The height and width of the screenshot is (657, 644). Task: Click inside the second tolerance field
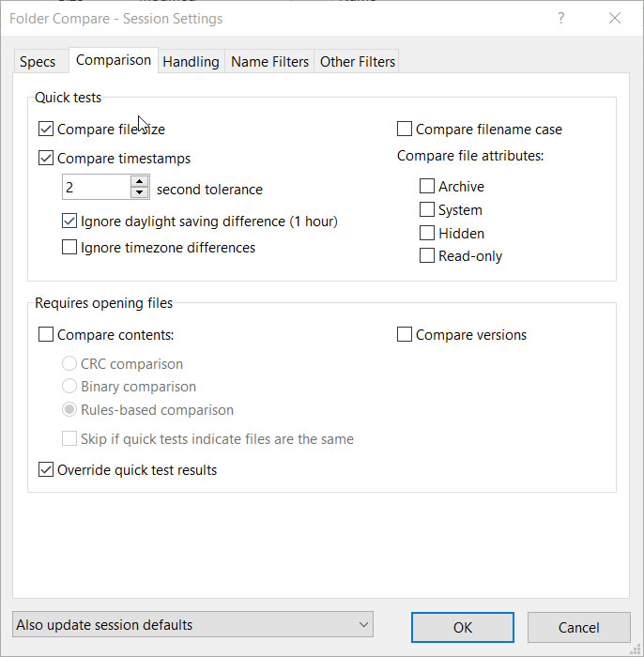point(96,188)
